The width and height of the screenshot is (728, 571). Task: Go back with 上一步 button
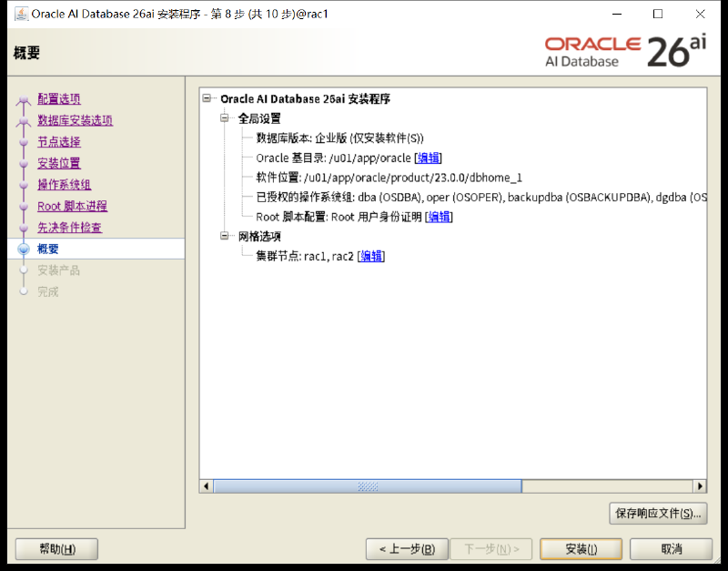click(407, 549)
